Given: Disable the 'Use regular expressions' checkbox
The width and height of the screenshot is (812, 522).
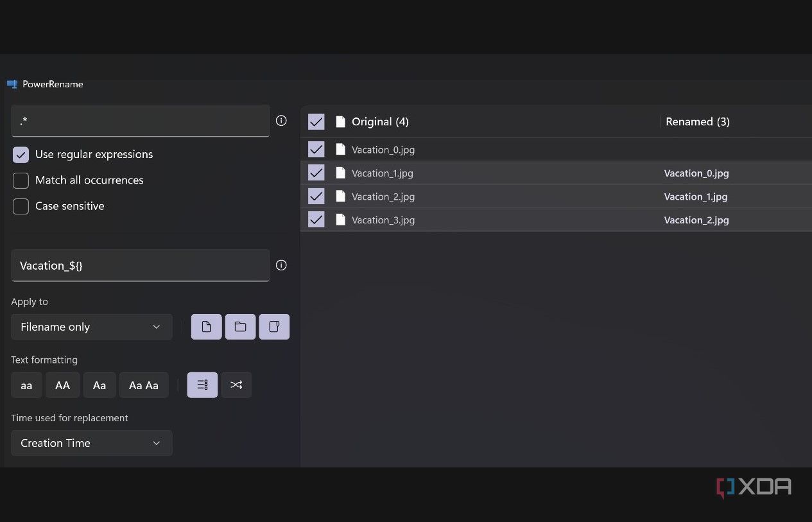Looking at the screenshot, I should pyautogui.click(x=20, y=154).
